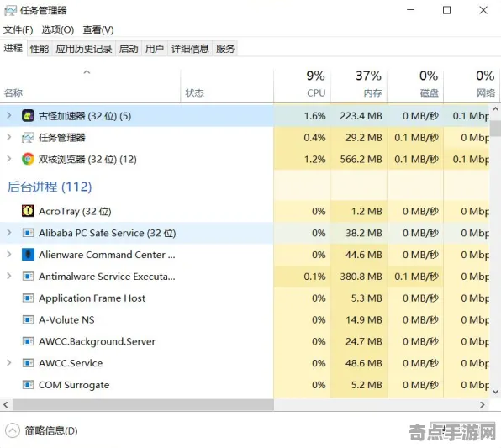Click the 1.6% CPU value

coord(314,116)
